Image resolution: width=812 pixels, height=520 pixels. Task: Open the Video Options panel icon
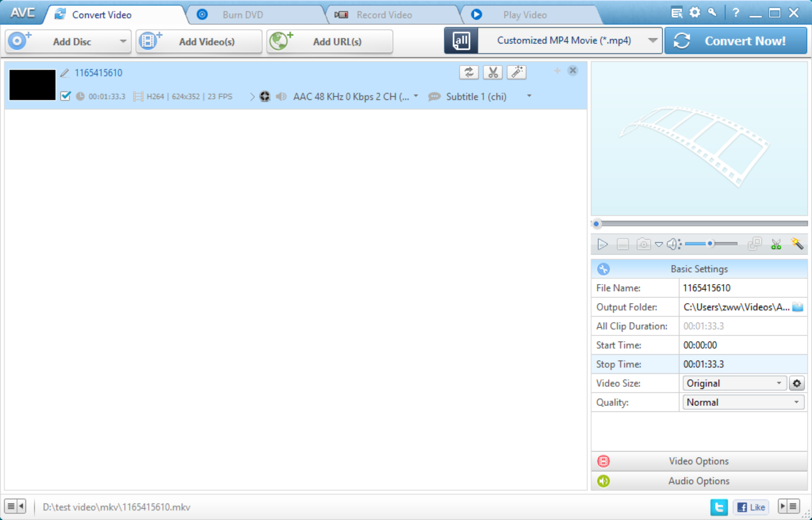(603, 461)
